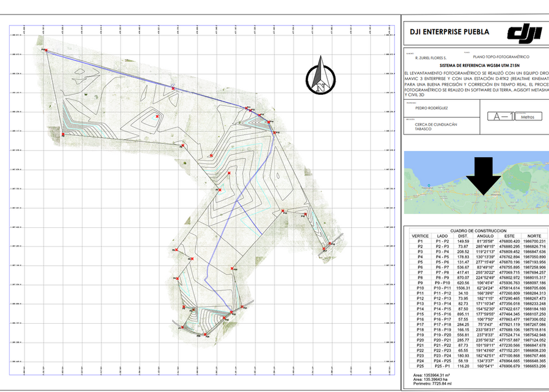The height and width of the screenshot is (392, 549).
Task: Click the angle value 285°49'15"
Action: click(x=485, y=246)
